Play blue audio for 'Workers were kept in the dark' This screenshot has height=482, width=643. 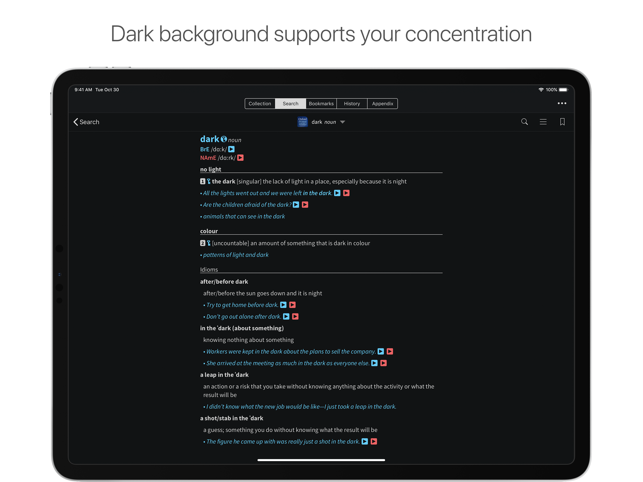tap(381, 352)
